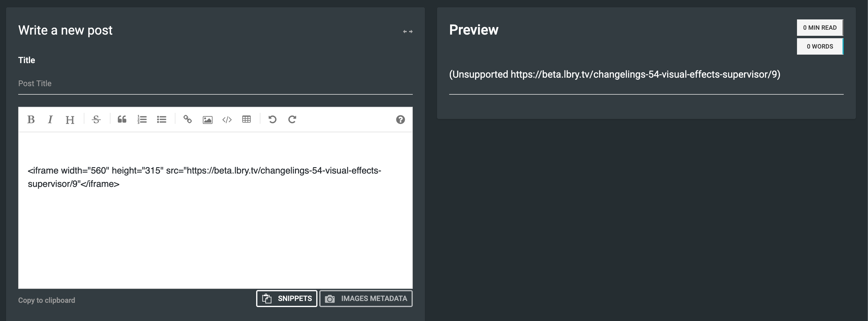868x321 pixels.
Task: Insert a table into the post
Action: click(x=246, y=120)
